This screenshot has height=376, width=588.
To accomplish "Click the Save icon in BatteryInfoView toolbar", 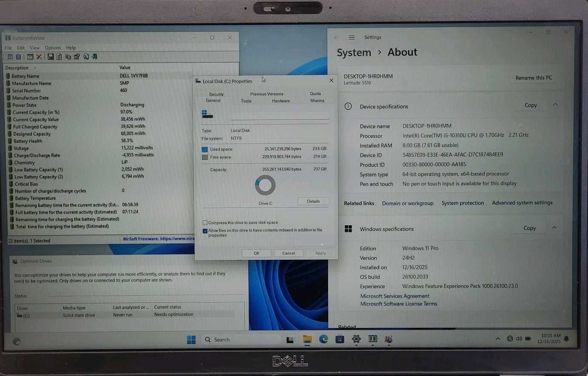I will 51,57.
